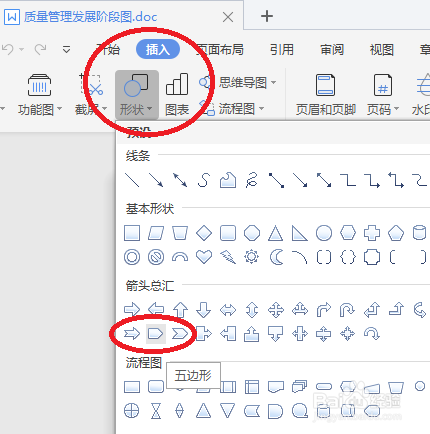Select the left-right arrow block shape
Screen dimensions: 430x434
[x=228, y=310]
